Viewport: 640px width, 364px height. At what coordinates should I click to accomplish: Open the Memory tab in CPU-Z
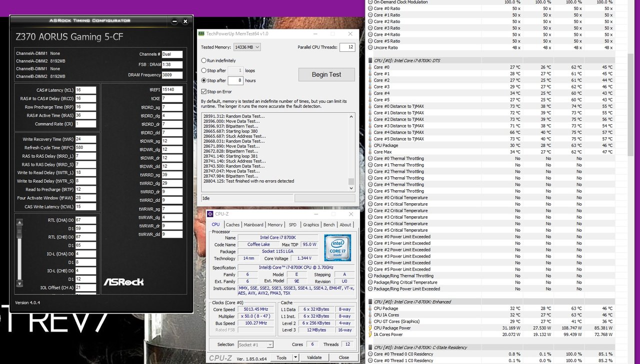click(275, 225)
